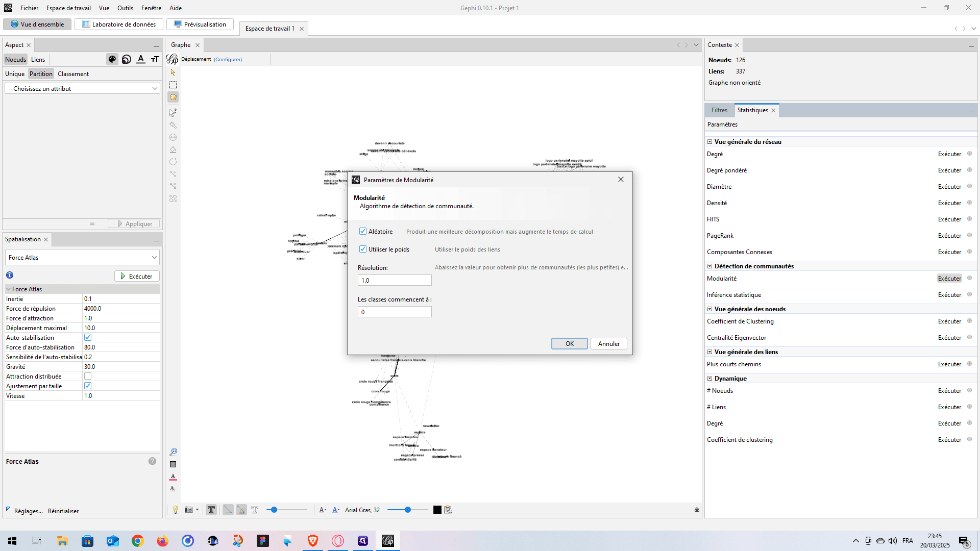Viewport: 980px width, 551px height.
Task: Toggle the Auto-stabilisation checkbox
Action: [88, 337]
